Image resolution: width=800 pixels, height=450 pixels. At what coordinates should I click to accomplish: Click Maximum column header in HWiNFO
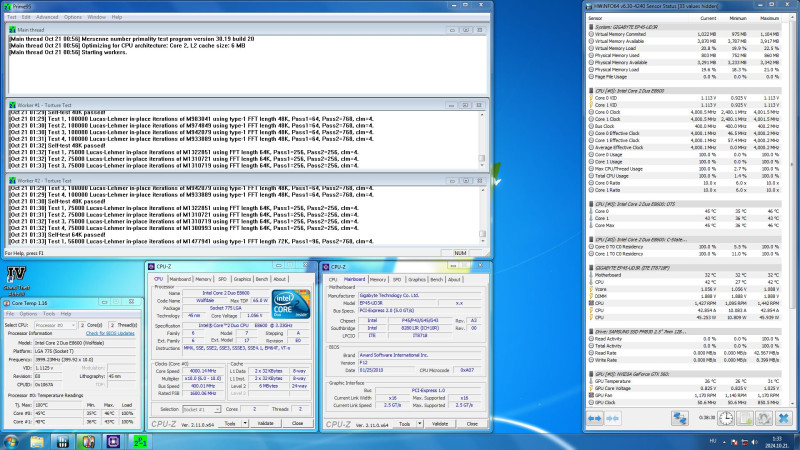769,18
